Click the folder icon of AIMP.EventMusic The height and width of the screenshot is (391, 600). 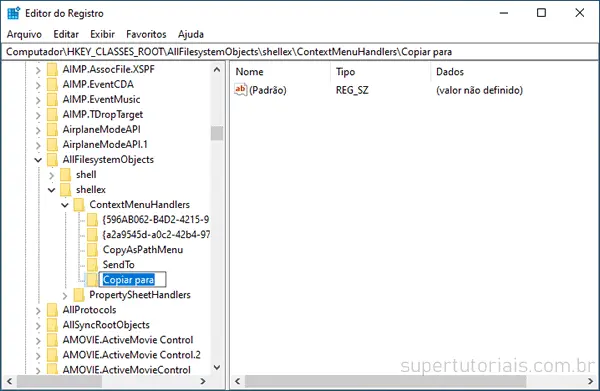point(52,99)
